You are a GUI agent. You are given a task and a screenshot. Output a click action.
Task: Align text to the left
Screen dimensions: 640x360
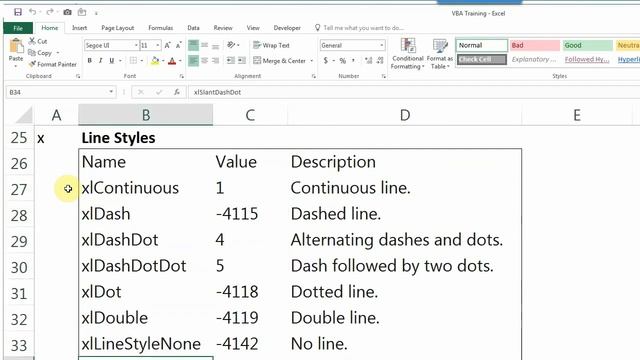(193, 61)
